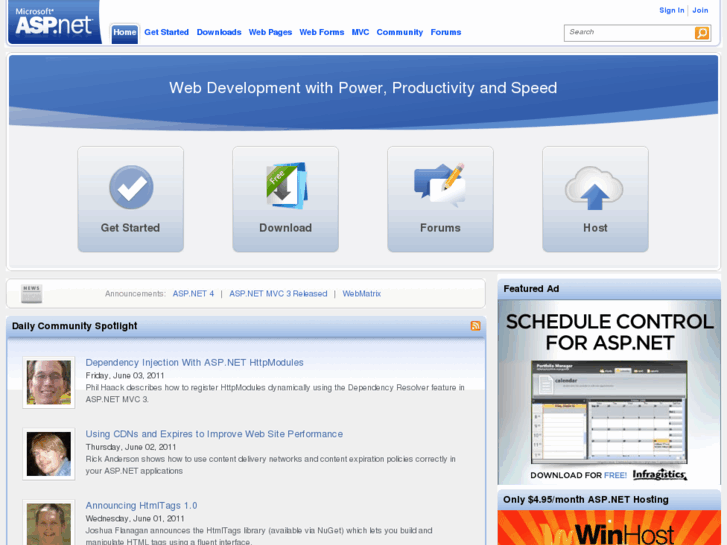Click the Rick Anderson author photo
The image size is (727, 545).
(49, 454)
